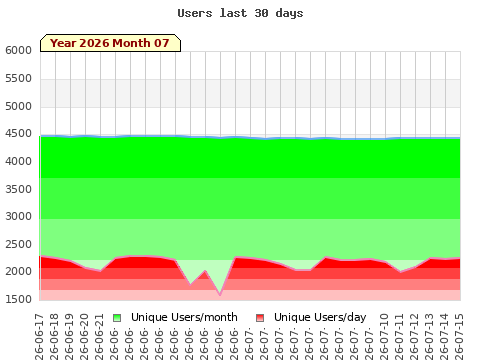Click the 26-07-13 date label
This screenshot has height=360, width=480.
click(429, 337)
